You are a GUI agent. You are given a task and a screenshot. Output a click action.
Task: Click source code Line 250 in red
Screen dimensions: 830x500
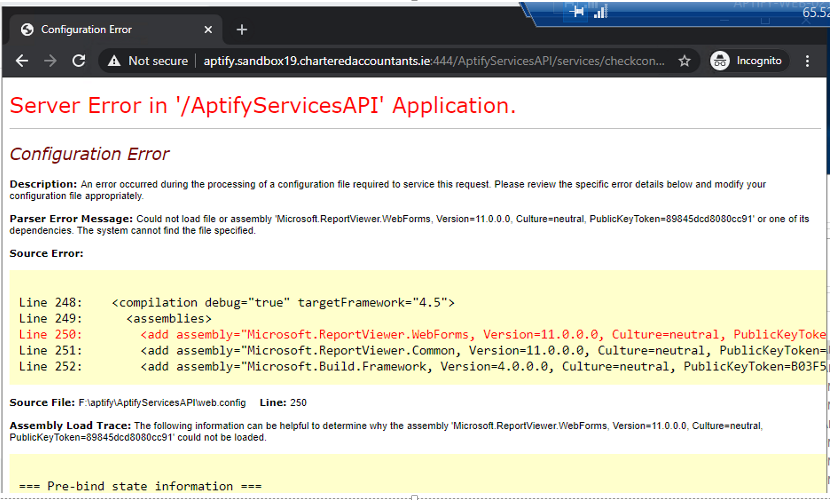[x=422, y=334]
